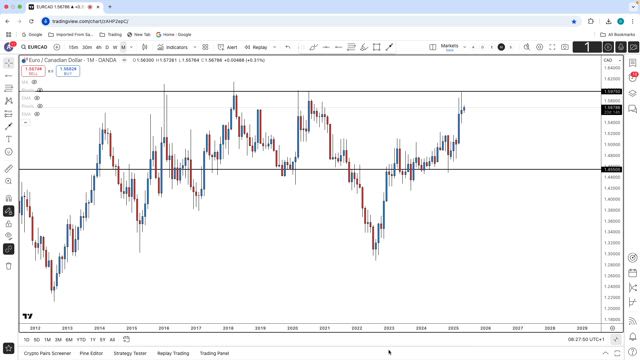Click the Indicators button
Viewport: 640px width, 360px height.
(173, 47)
